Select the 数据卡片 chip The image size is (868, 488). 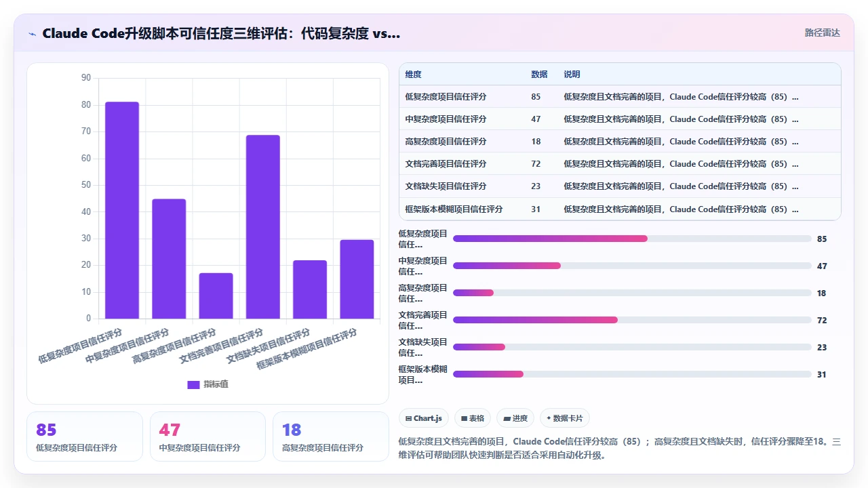pos(565,418)
